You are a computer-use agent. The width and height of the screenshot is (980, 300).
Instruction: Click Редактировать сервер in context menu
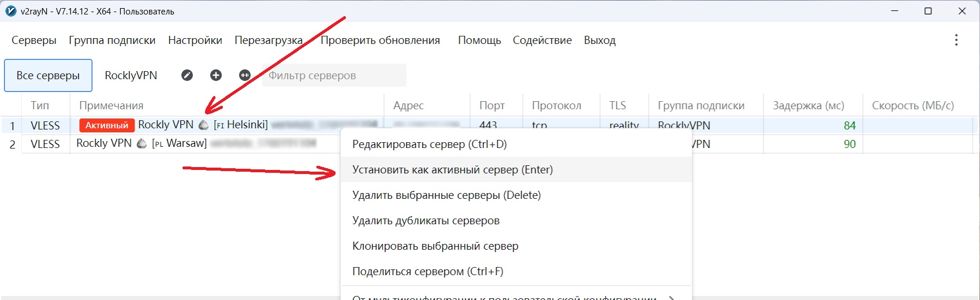[429, 145]
